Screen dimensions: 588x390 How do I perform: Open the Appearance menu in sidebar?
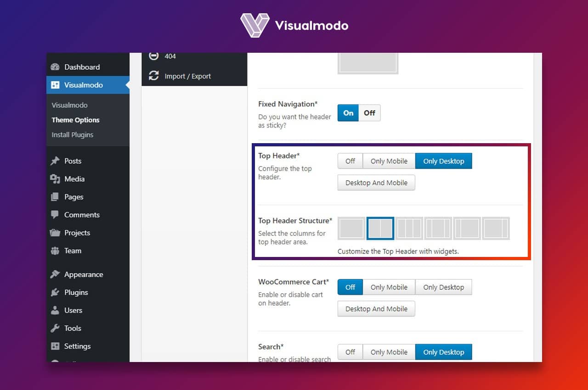[83, 274]
